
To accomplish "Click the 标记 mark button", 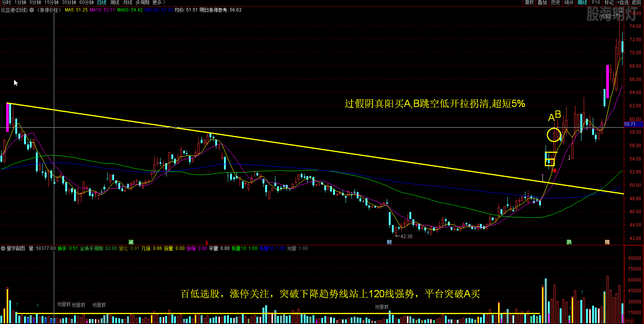I will 609,2.
